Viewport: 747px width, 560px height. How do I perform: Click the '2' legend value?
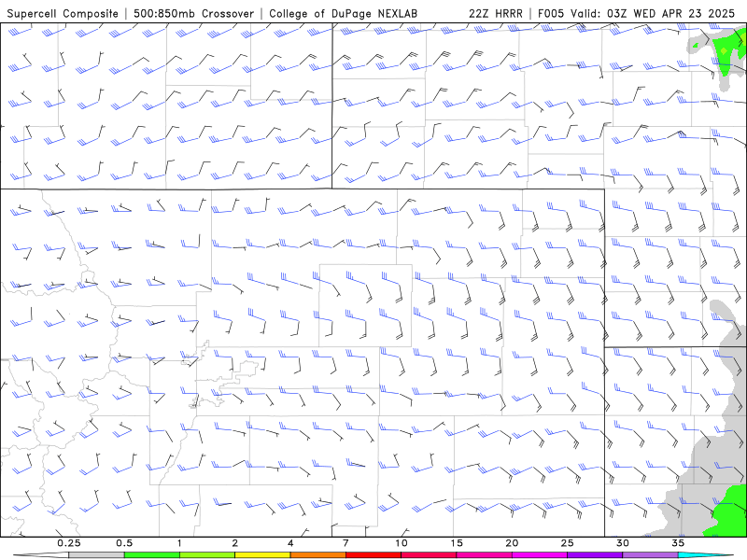[235, 543]
